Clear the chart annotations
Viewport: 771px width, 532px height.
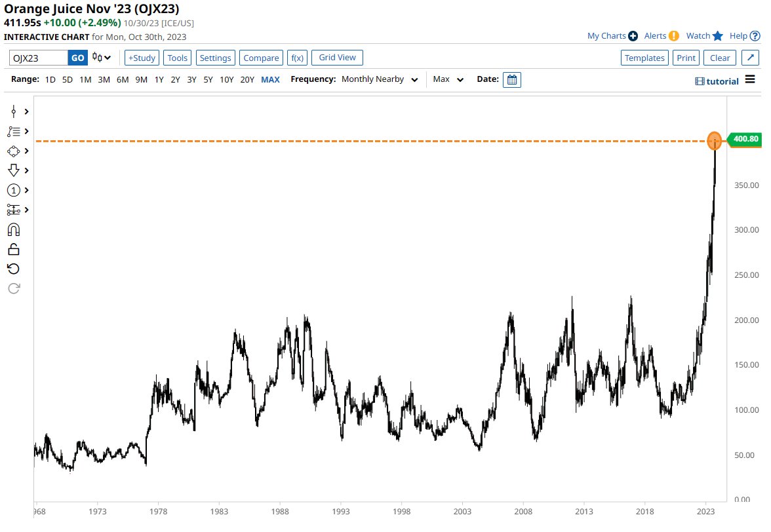pyautogui.click(x=720, y=58)
